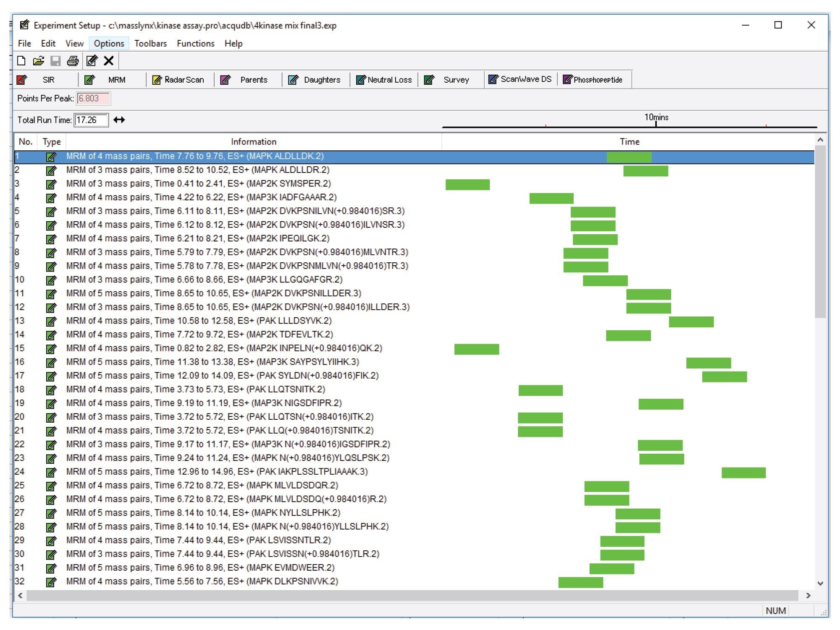840x630 pixels.
Task: Open the Help menu
Action: [233, 44]
